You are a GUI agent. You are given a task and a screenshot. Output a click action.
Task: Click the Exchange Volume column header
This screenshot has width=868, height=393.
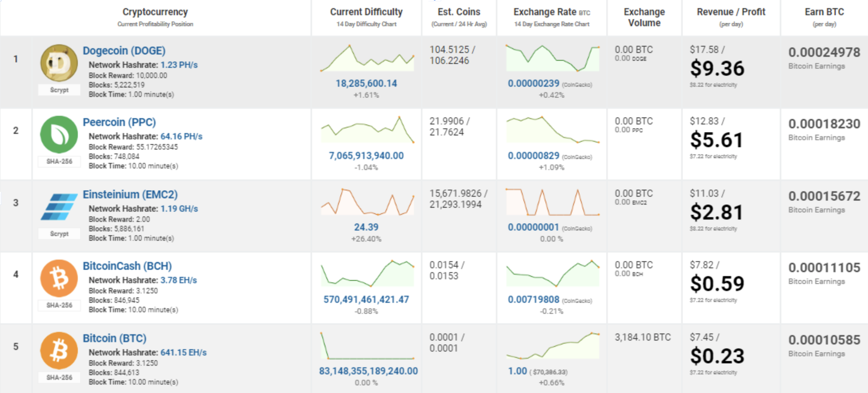click(x=644, y=17)
